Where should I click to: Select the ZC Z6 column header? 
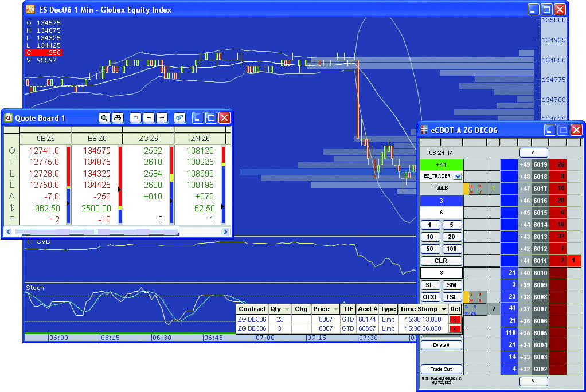149,139
